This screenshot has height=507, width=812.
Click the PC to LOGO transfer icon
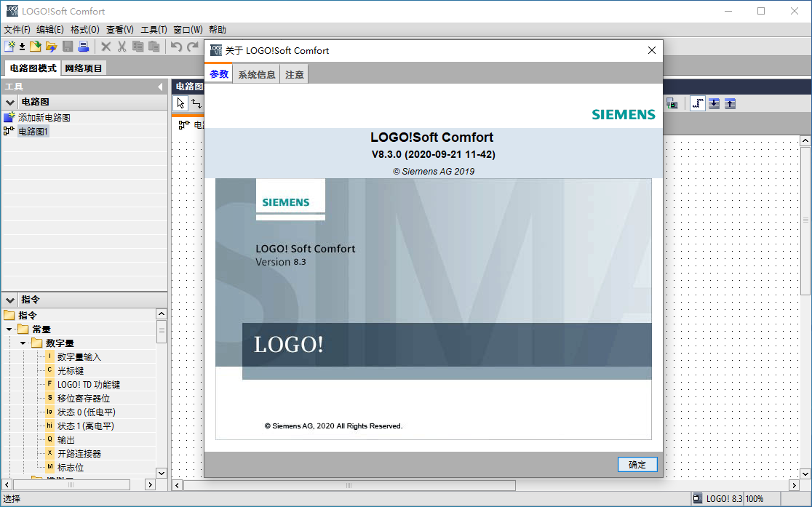672,103
